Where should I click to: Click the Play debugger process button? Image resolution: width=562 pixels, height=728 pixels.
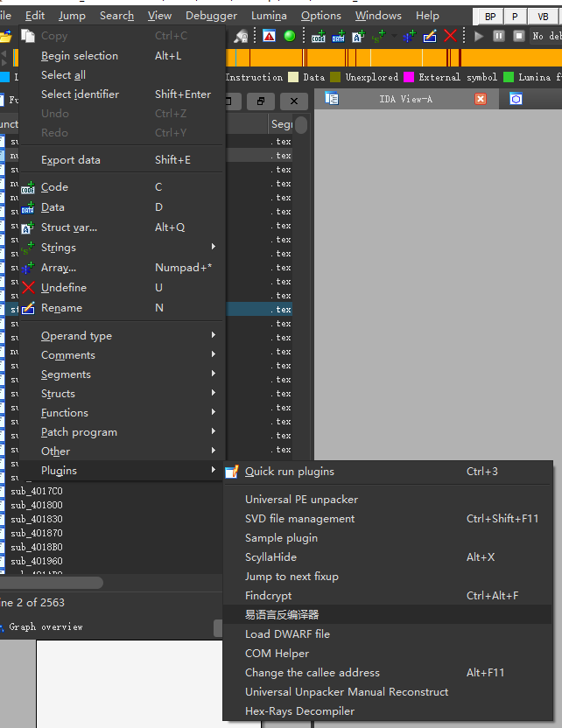479,36
